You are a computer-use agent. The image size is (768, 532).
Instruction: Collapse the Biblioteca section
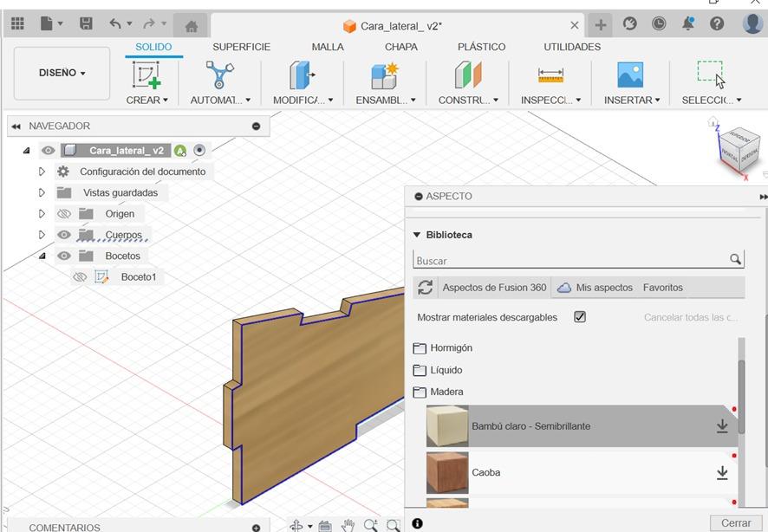coord(417,235)
